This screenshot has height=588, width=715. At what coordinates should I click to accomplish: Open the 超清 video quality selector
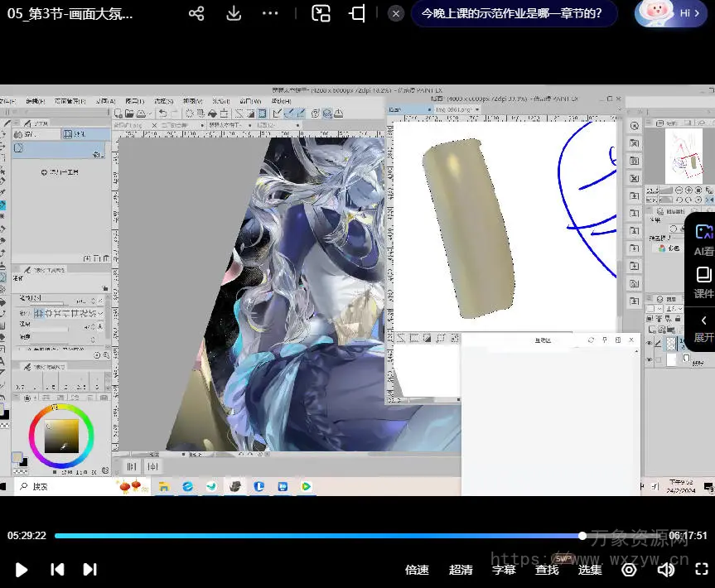461,570
